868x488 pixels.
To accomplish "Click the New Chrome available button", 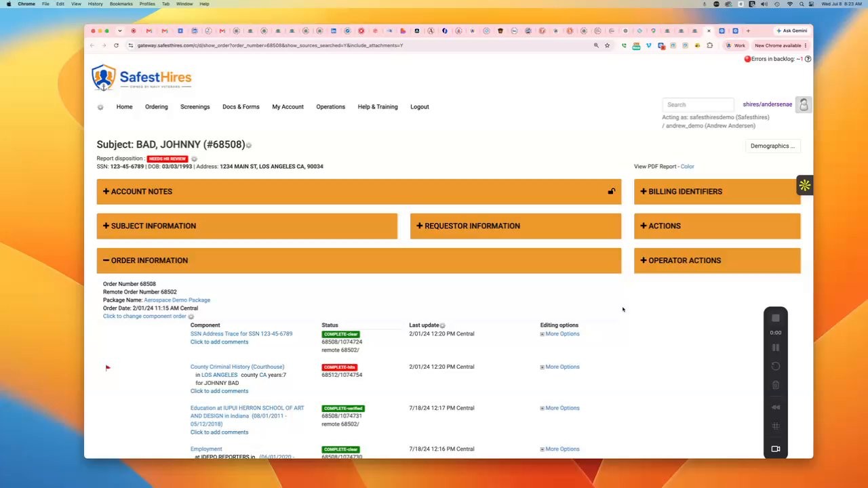I will (780, 45).
